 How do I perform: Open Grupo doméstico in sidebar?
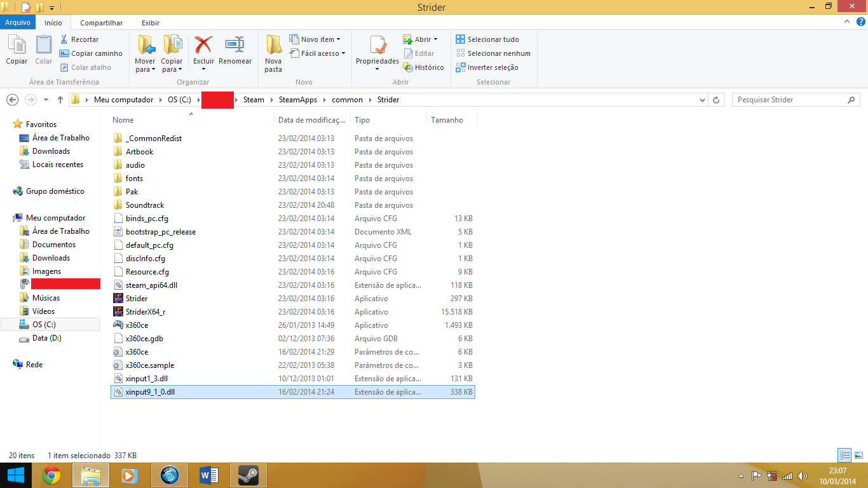[55, 191]
